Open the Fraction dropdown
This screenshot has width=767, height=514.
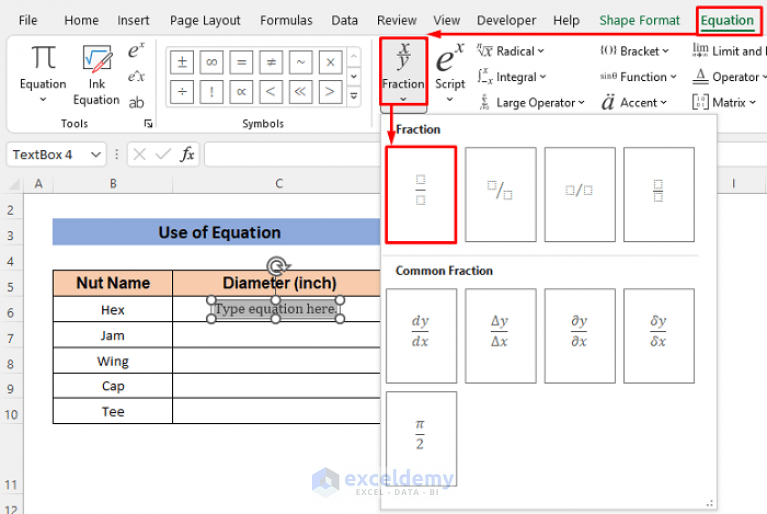[x=404, y=71]
